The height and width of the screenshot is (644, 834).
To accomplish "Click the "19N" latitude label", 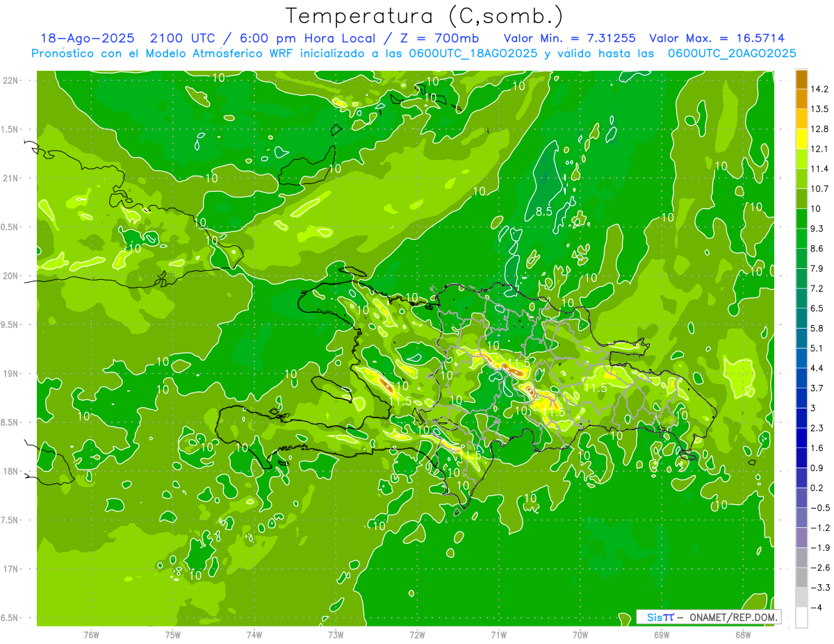I will pos(10,374).
